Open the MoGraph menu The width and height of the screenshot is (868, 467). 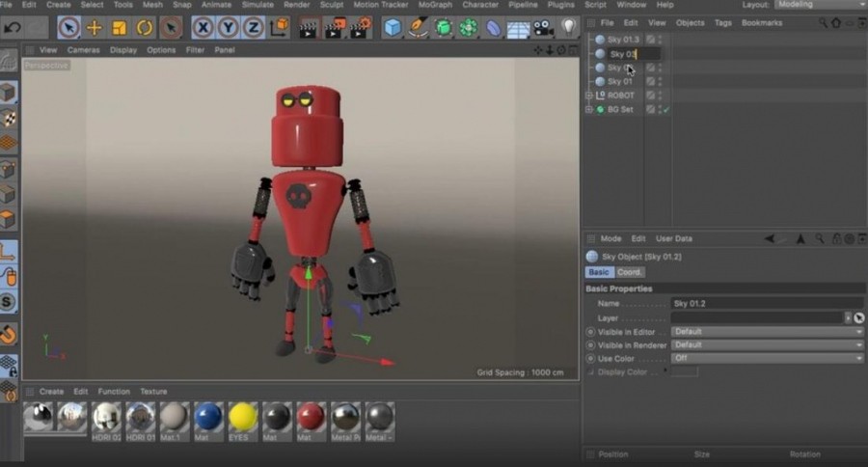coord(435,5)
